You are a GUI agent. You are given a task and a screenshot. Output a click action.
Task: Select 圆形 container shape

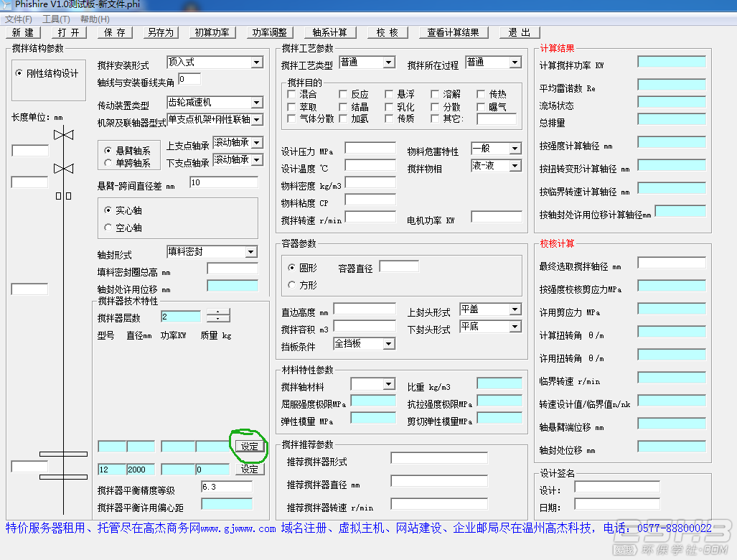(303, 268)
